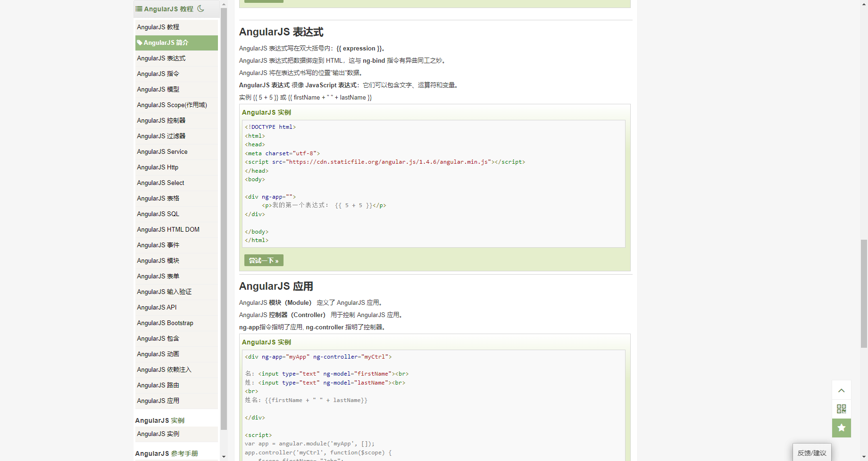This screenshot has height=461, width=868.
Task: Open the AngularJS 控制器 tutorial page
Action: (161, 120)
